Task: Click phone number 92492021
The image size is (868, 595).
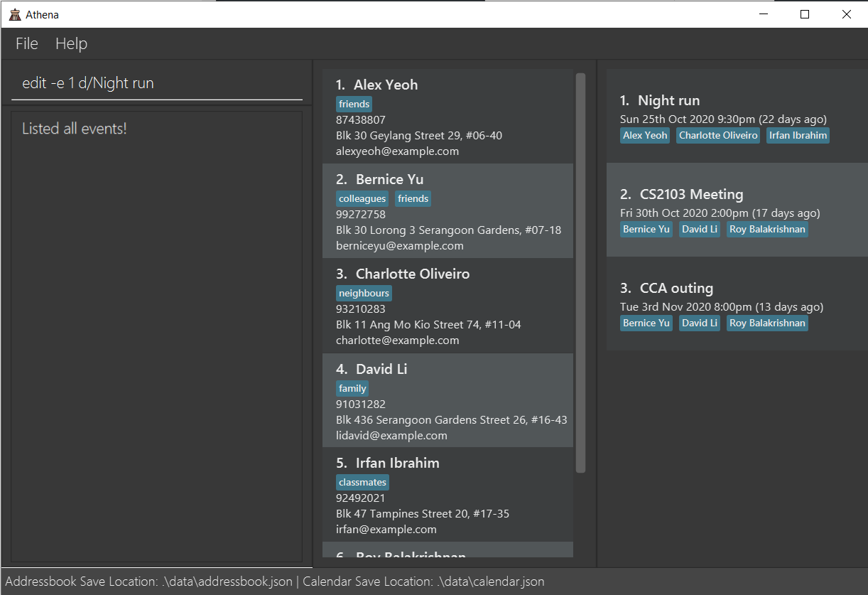Action: (x=361, y=498)
